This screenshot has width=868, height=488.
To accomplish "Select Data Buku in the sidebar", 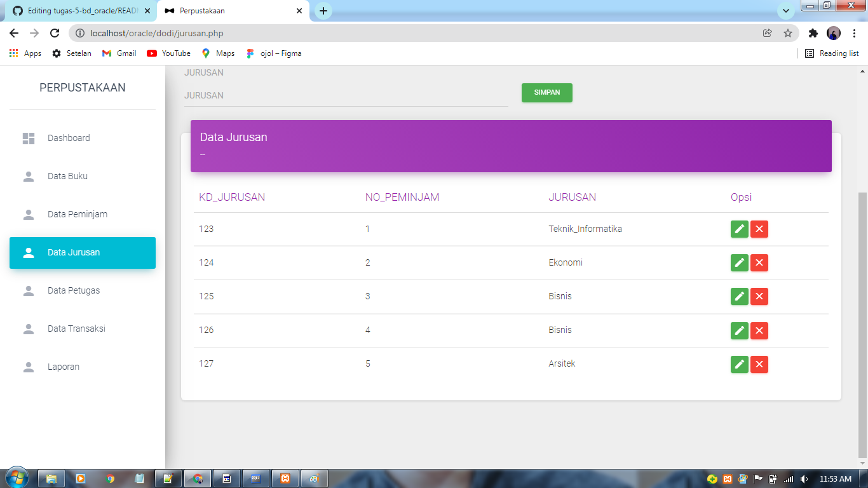I will (67, 176).
